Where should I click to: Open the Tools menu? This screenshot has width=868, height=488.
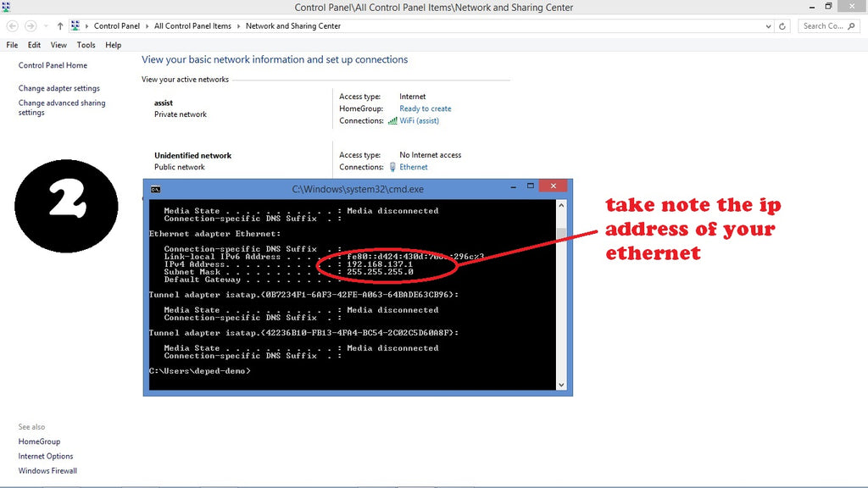(86, 45)
